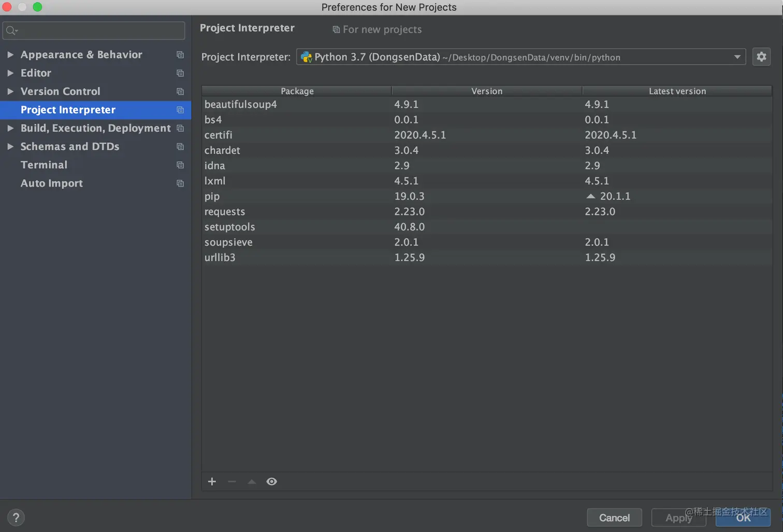Select the bs4 package row
This screenshot has height=532, width=783.
[487, 120]
